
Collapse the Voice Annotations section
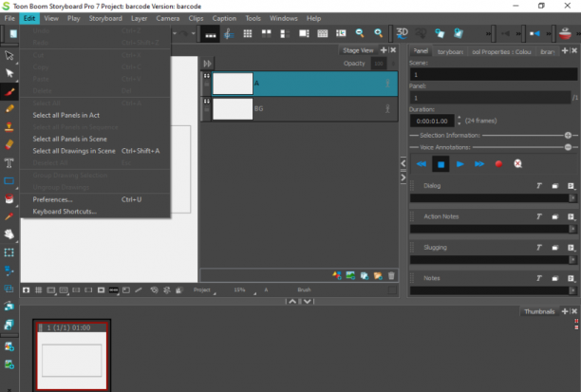pyautogui.click(x=568, y=147)
